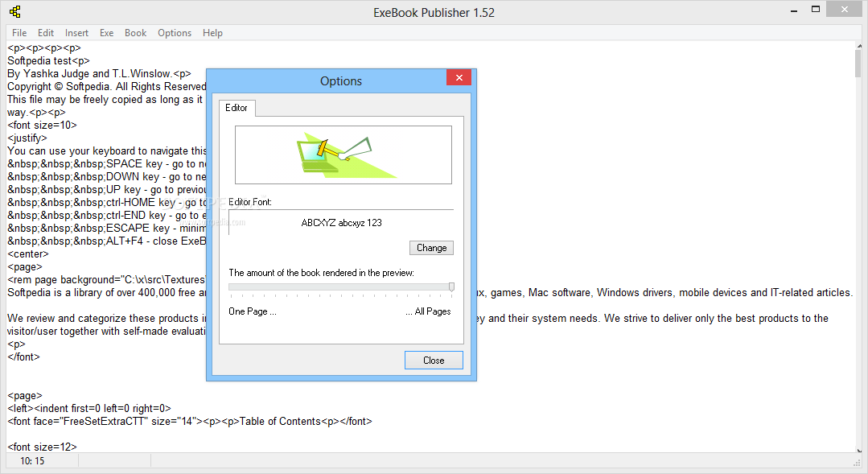Viewport: 868px width, 474px height.
Task: Click the ABCXYZ abcxyz 123 font sample
Action: [x=342, y=223]
